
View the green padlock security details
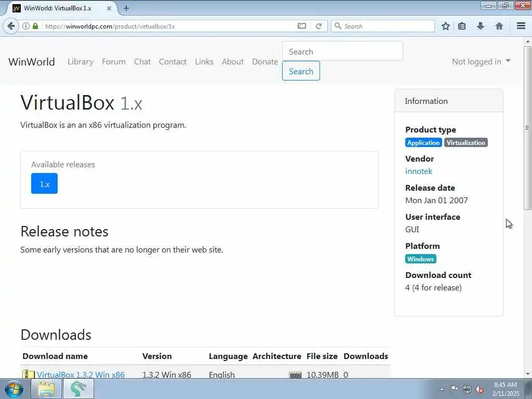[x=35, y=26]
